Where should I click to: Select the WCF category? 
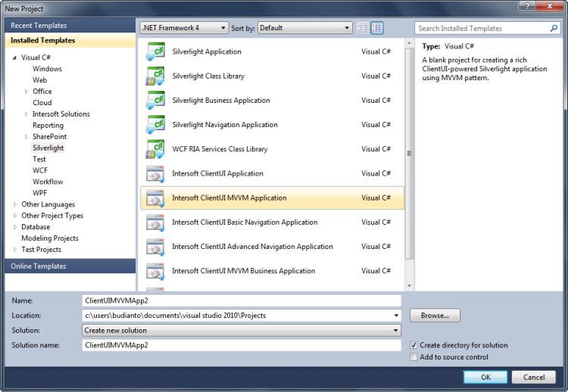pos(40,170)
